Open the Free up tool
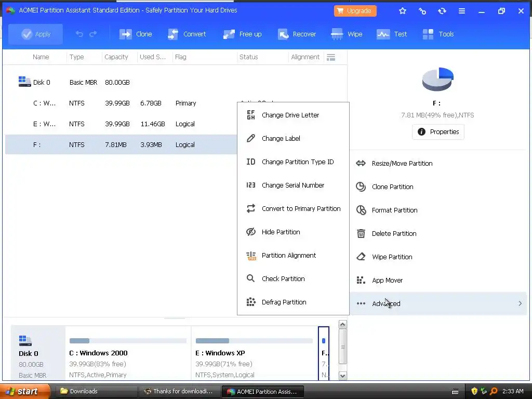This screenshot has width=532, height=399. pos(242,34)
